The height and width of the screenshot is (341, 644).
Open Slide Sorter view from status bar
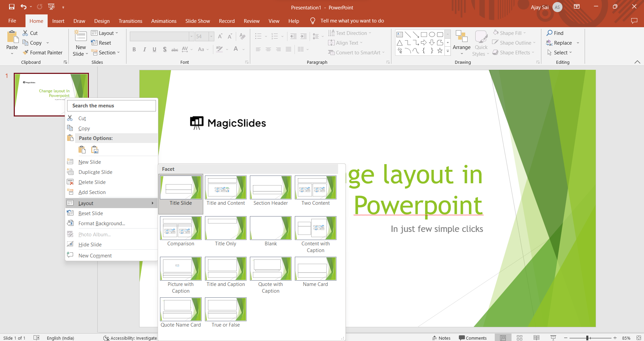click(520, 338)
